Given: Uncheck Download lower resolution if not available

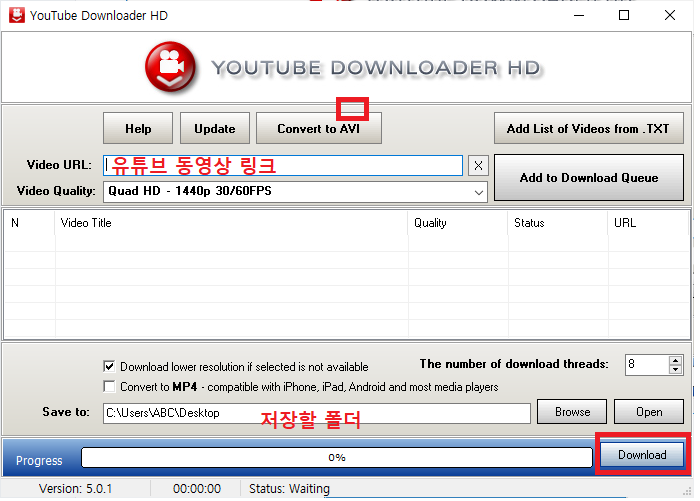Looking at the screenshot, I should (109, 367).
